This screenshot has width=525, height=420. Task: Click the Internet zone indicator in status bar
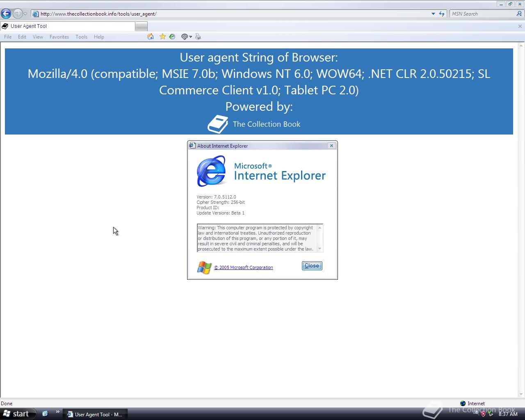(x=472, y=404)
